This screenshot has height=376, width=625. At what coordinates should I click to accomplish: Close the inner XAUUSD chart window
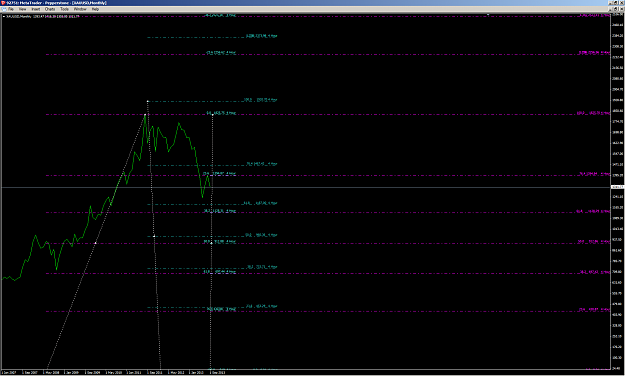coord(621,9)
